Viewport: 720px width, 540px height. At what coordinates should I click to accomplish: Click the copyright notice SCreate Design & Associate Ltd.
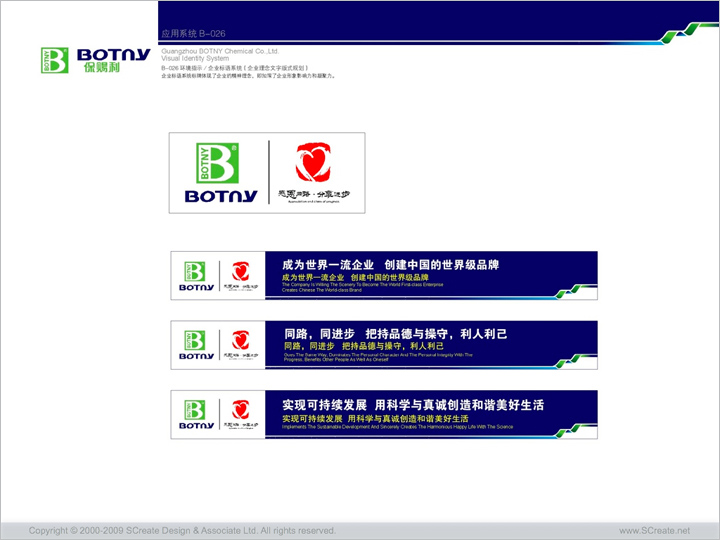(x=182, y=530)
